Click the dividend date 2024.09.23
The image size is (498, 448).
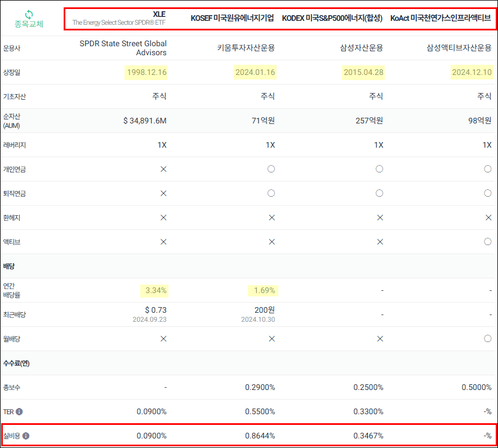click(149, 320)
